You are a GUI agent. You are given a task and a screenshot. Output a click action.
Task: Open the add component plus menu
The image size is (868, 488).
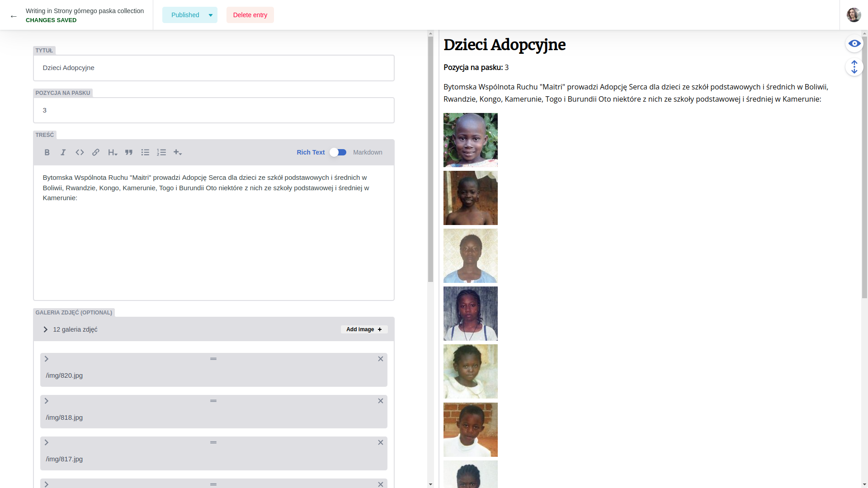[178, 152]
